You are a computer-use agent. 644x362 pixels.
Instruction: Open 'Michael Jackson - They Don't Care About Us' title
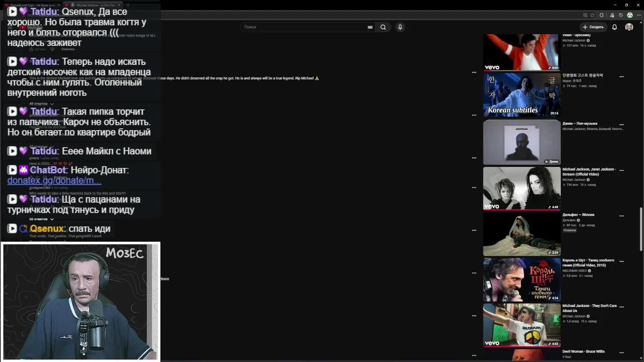click(590, 308)
